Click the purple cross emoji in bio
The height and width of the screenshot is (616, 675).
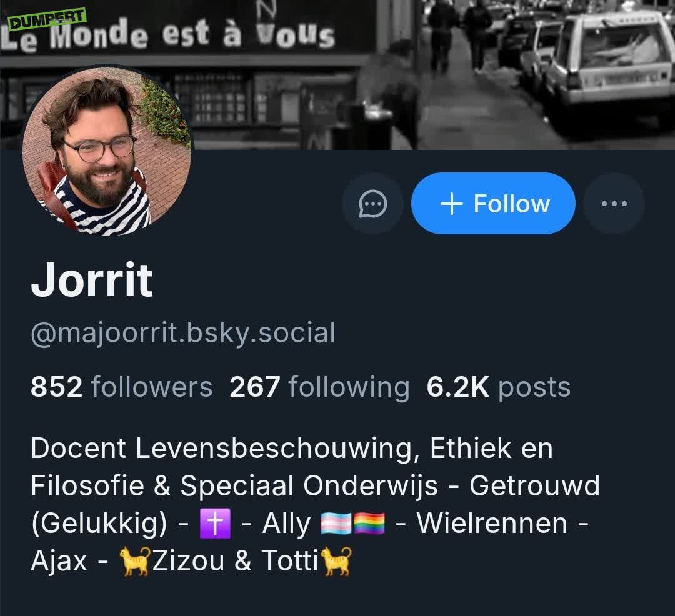click(x=215, y=524)
